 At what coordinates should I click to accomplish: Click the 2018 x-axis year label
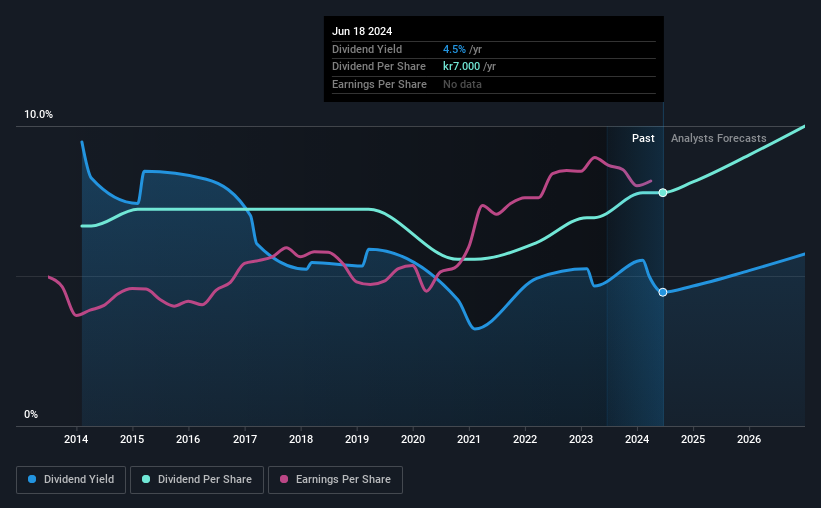click(301, 439)
